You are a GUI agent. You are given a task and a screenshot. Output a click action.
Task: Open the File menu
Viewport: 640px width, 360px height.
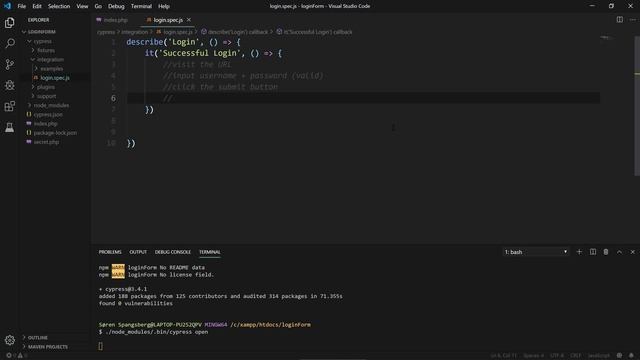pos(22,6)
